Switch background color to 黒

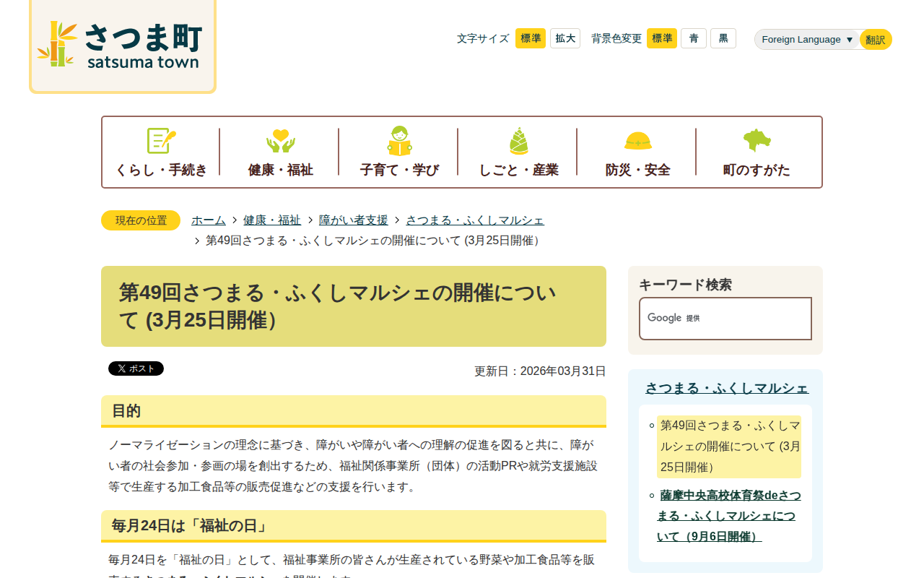click(x=723, y=38)
